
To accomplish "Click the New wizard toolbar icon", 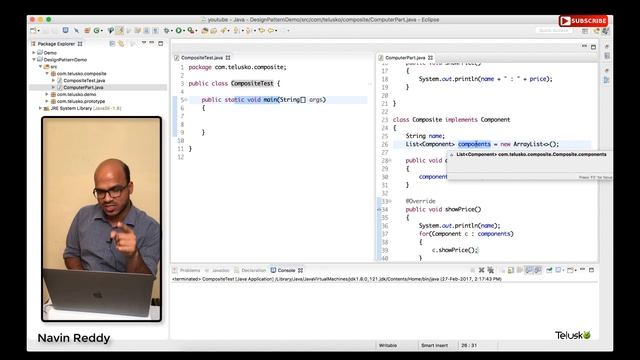I will [33, 30].
